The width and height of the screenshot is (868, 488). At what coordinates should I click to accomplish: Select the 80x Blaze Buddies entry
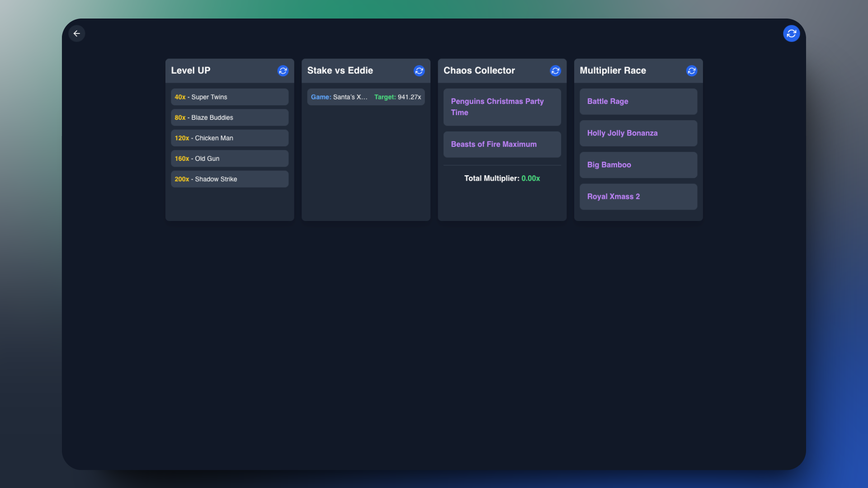tap(229, 117)
